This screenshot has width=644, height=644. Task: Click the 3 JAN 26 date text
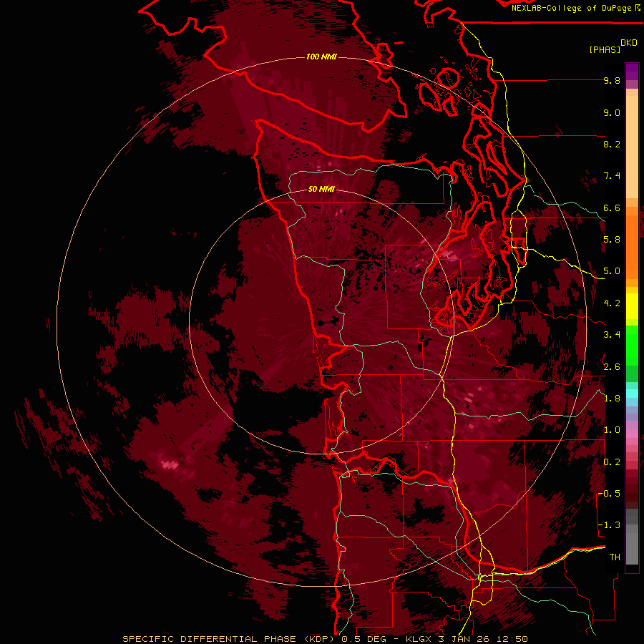pyautogui.click(x=465, y=639)
